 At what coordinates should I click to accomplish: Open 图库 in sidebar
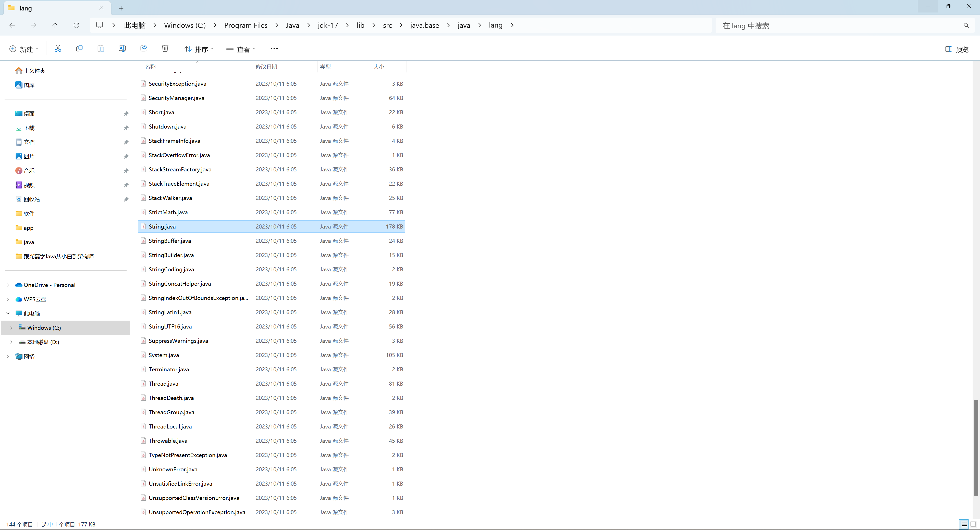pyautogui.click(x=25, y=85)
